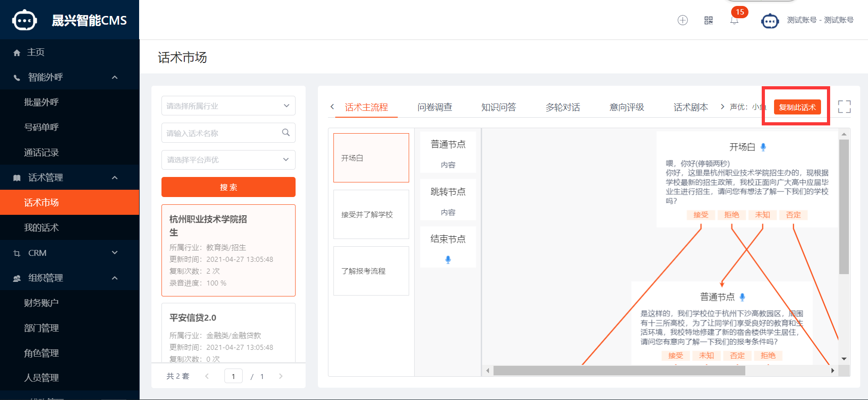
Task: Click the canvas horizontal scrollbar thumb
Action: point(619,371)
